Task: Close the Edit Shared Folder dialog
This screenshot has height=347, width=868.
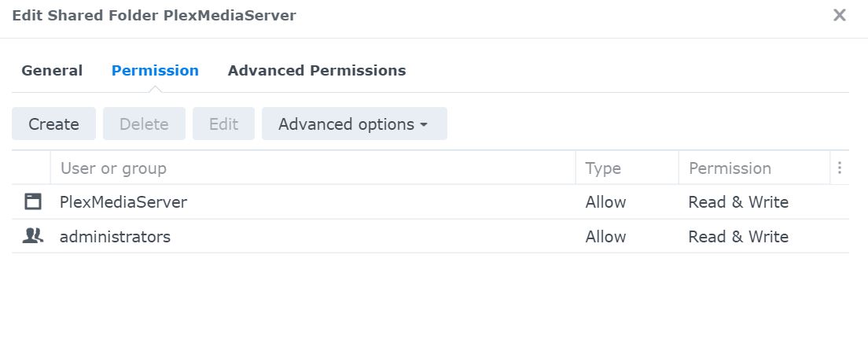Action: 840,15
